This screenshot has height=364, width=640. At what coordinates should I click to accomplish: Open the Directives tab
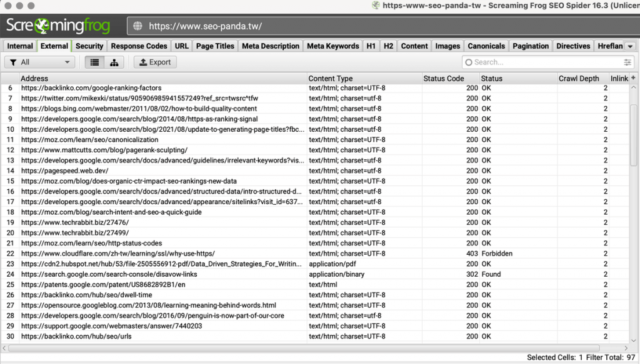[574, 46]
